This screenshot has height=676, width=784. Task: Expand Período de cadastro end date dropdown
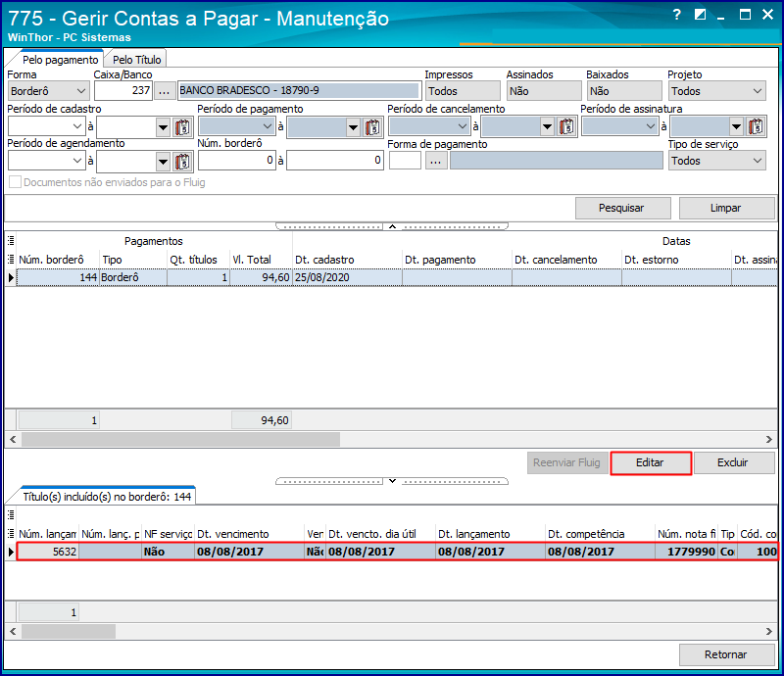[x=163, y=127]
